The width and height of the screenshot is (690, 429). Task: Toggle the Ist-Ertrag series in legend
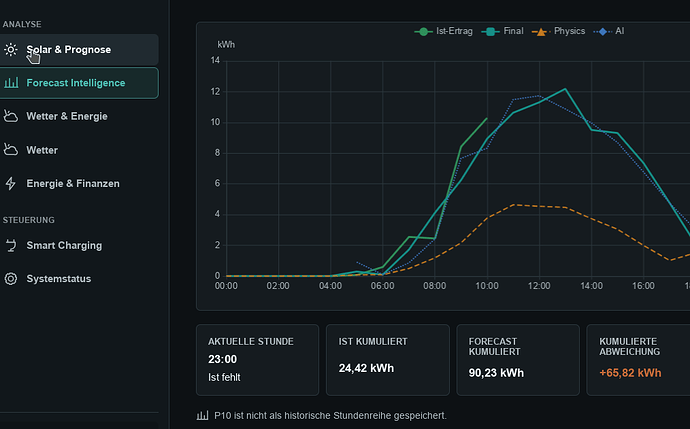tap(444, 31)
